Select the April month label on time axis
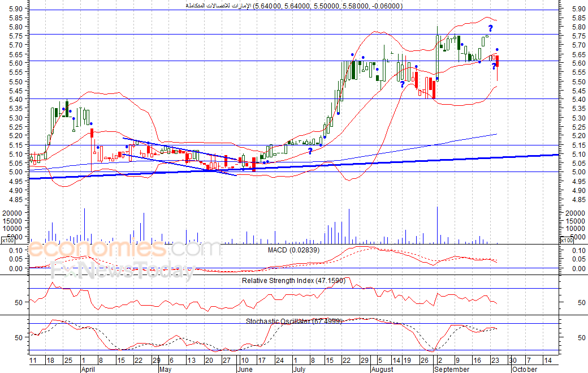Image resolution: width=588 pixels, height=373 pixels. click(x=88, y=369)
